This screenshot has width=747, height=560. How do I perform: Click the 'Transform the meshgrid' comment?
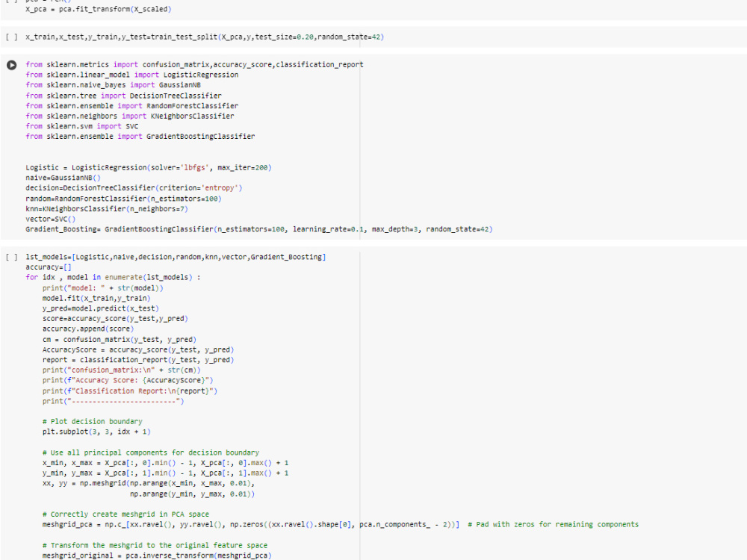155,545
